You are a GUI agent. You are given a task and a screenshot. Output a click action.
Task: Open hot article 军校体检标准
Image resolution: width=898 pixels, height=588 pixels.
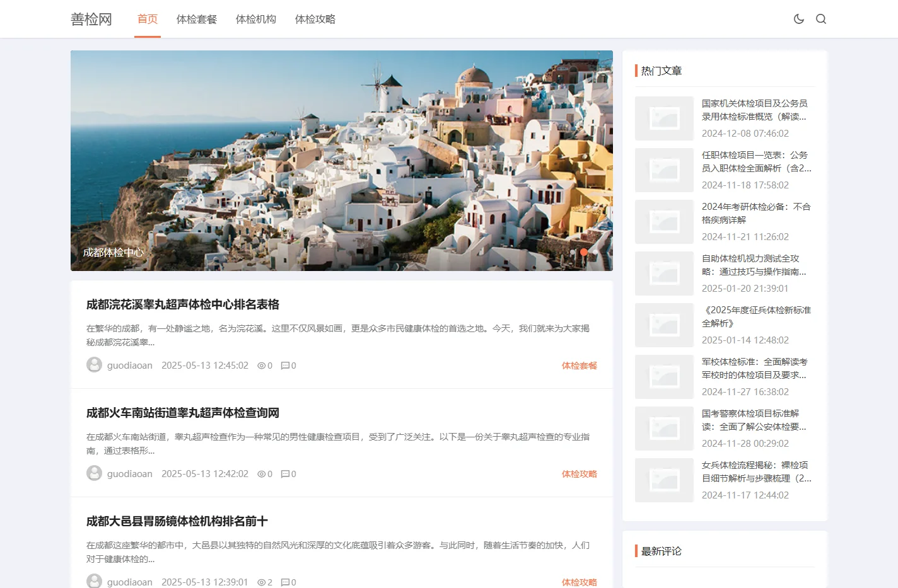(x=755, y=368)
